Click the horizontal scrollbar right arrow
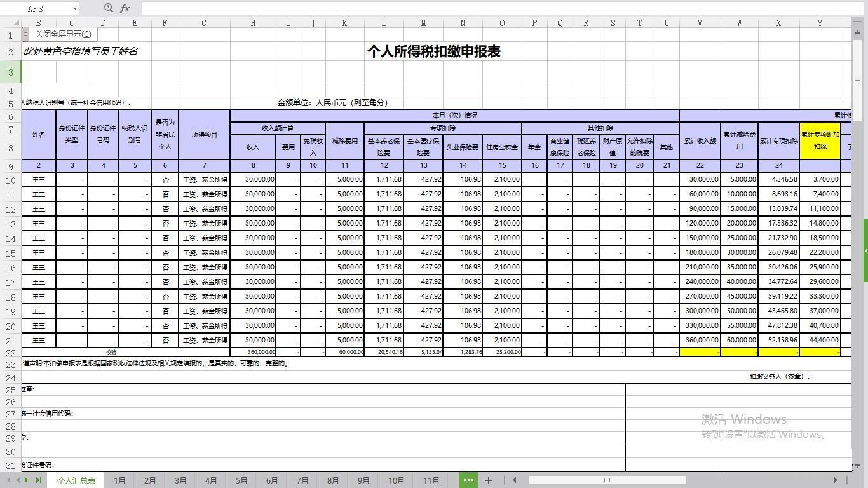868x488 pixels. pyautogui.click(x=836, y=480)
